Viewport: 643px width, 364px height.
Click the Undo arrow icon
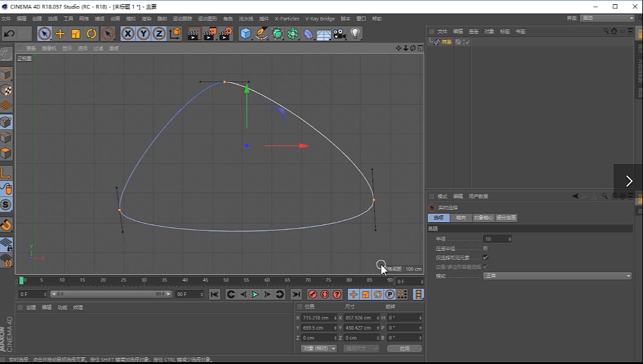tap(9, 34)
